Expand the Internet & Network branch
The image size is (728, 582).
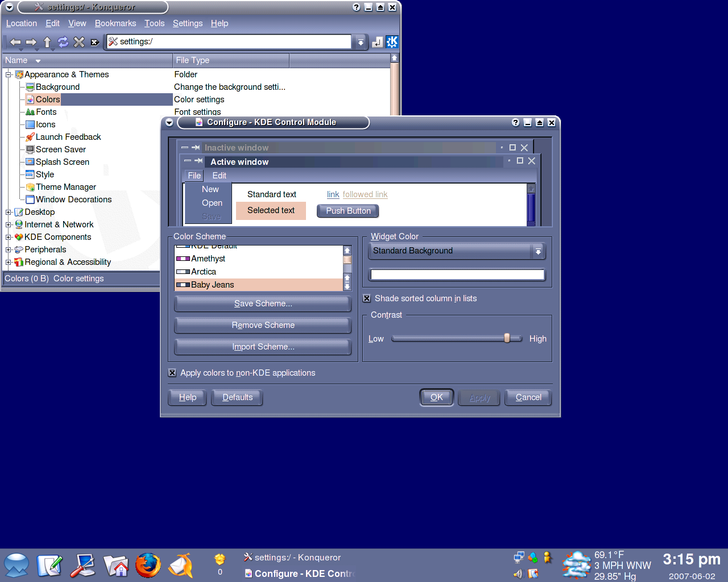[x=9, y=225]
